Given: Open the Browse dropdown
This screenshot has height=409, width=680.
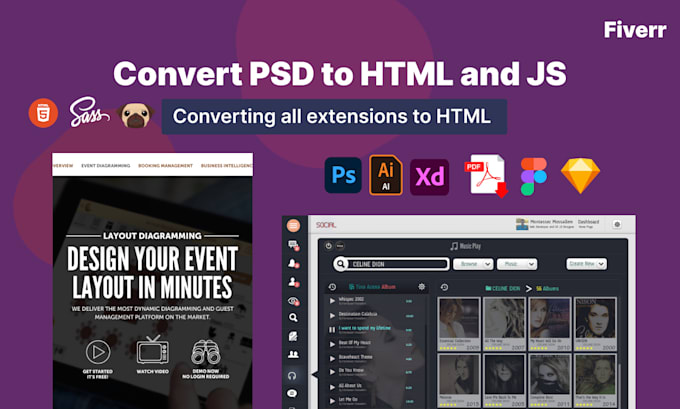Looking at the screenshot, I should tap(473, 264).
